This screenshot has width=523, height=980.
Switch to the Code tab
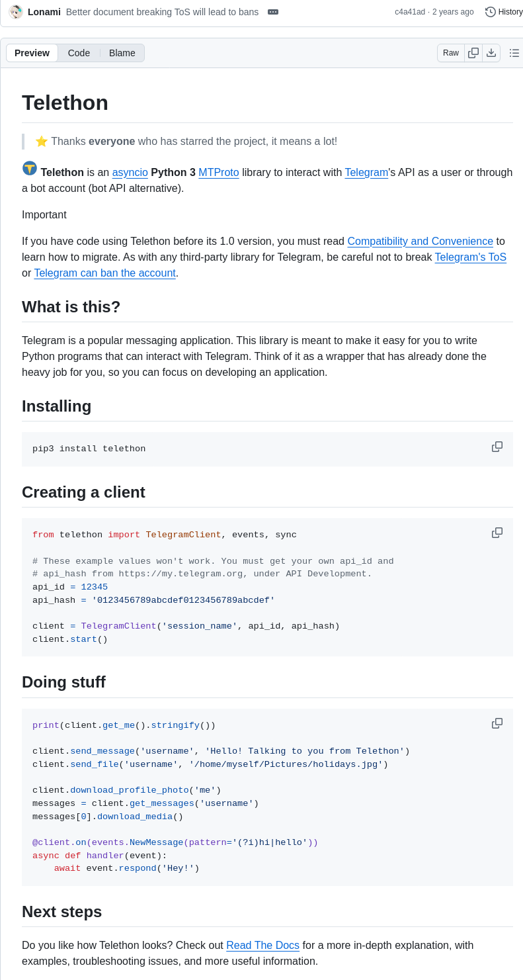tap(79, 53)
